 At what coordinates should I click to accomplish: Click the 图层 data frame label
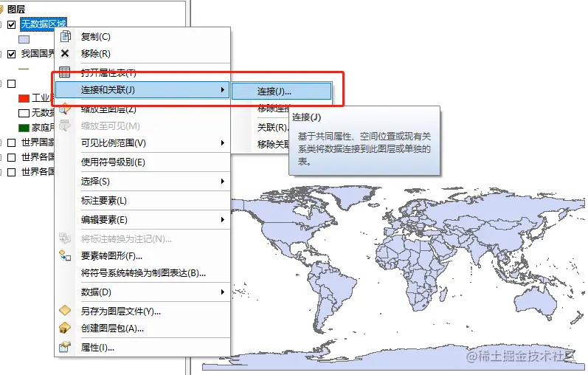pyautogui.click(x=16, y=9)
